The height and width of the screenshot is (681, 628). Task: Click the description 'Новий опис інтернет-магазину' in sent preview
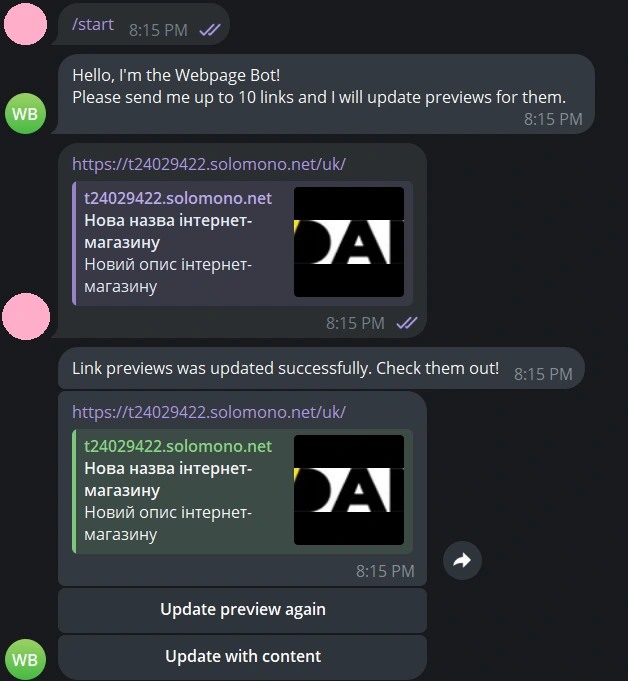[x=168, y=275]
